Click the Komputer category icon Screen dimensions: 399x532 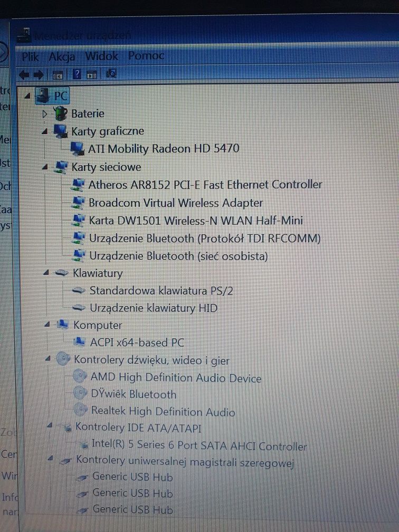(62, 325)
